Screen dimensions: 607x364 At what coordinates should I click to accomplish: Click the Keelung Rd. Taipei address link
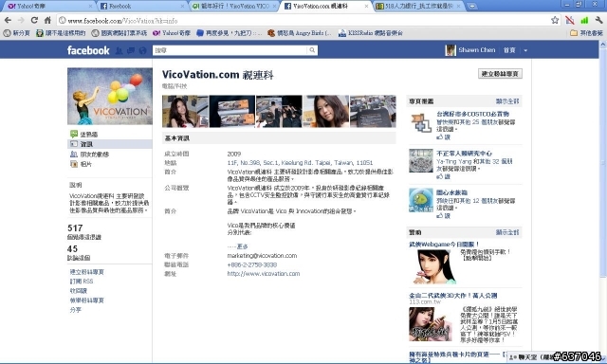pos(300,162)
